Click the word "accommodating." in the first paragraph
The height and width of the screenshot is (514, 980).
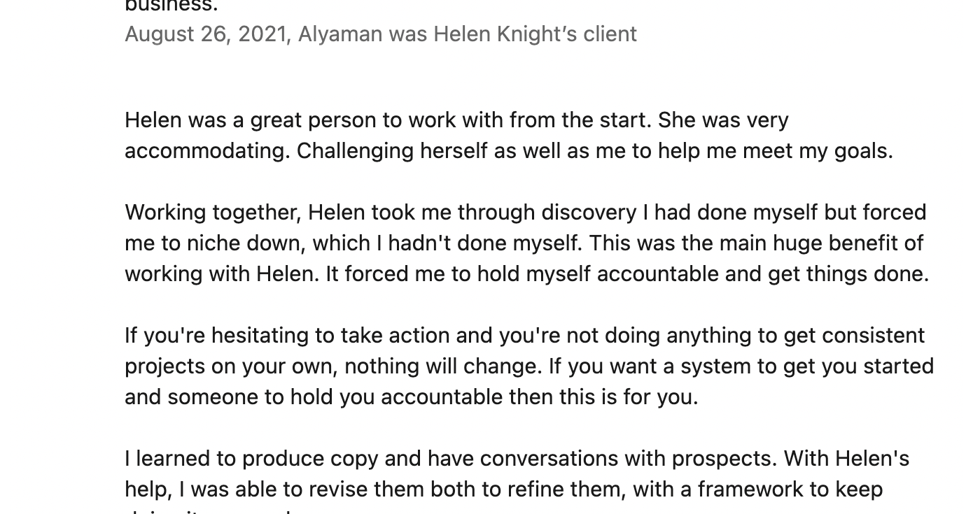[207, 151]
